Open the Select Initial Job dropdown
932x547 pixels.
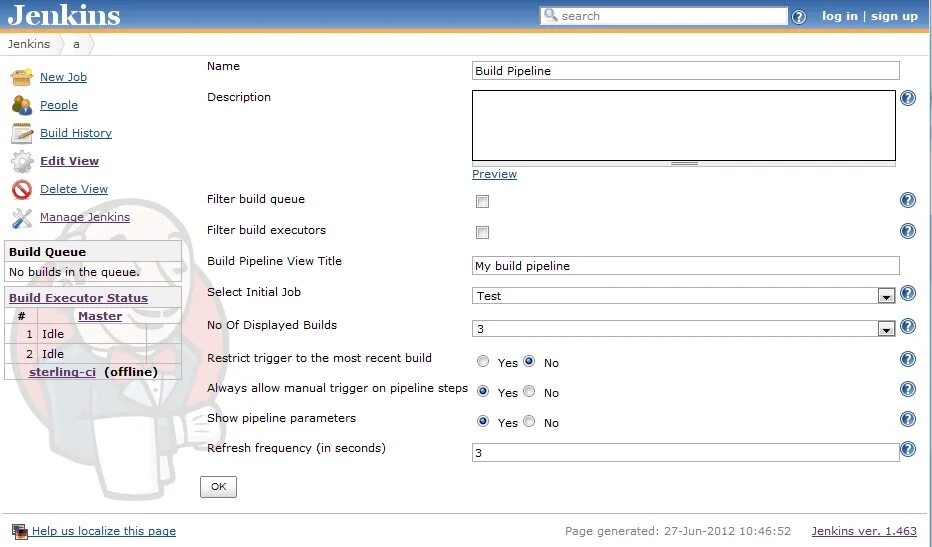pyautogui.click(x=684, y=295)
